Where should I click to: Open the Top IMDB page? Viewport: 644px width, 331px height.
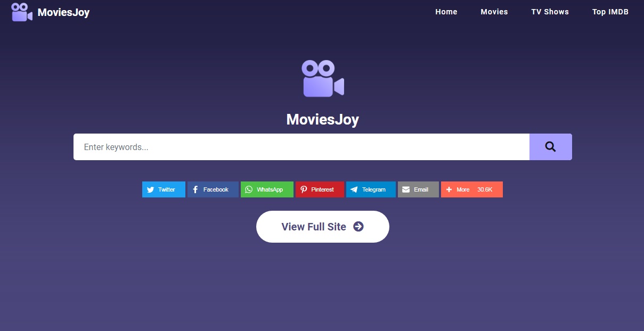[610, 12]
